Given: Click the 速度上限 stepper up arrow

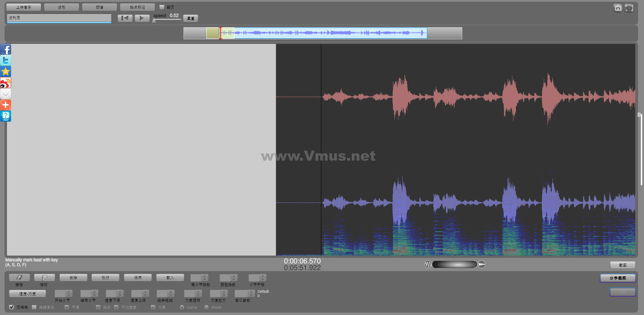Looking at the screenshot, I should point(146,292).
